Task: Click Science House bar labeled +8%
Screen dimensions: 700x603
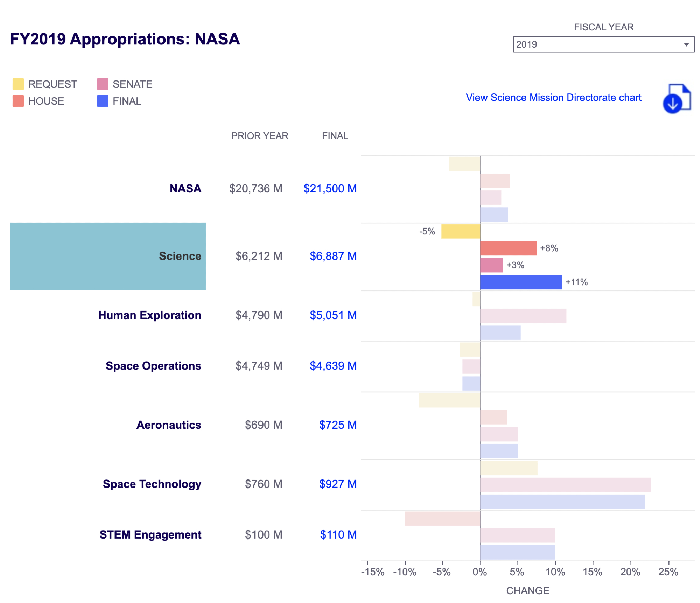Action: [508, 248]
